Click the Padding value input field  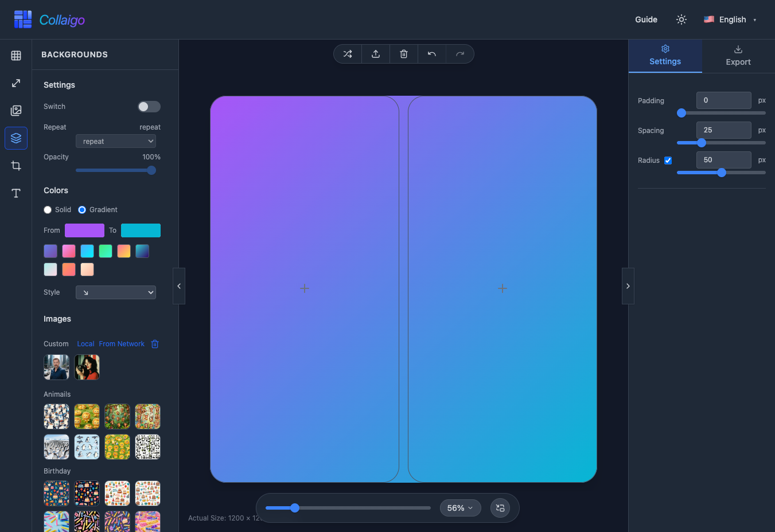point(724,100)
